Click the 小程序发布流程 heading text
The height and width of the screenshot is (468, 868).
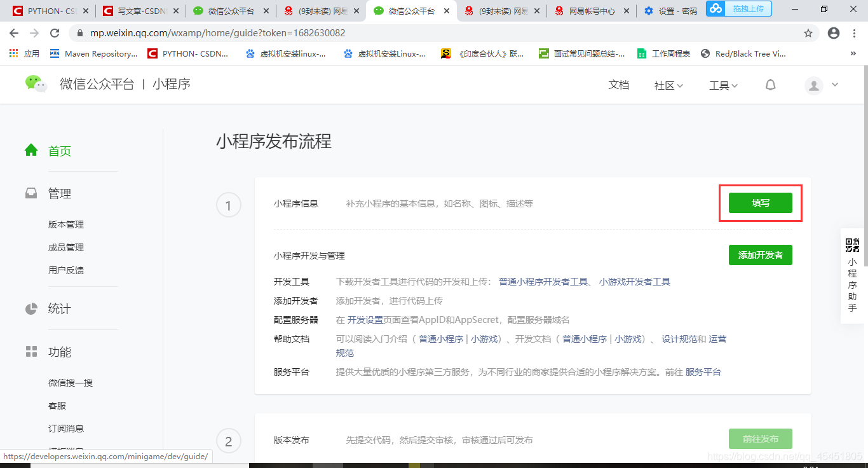click(x=273, y=141)
